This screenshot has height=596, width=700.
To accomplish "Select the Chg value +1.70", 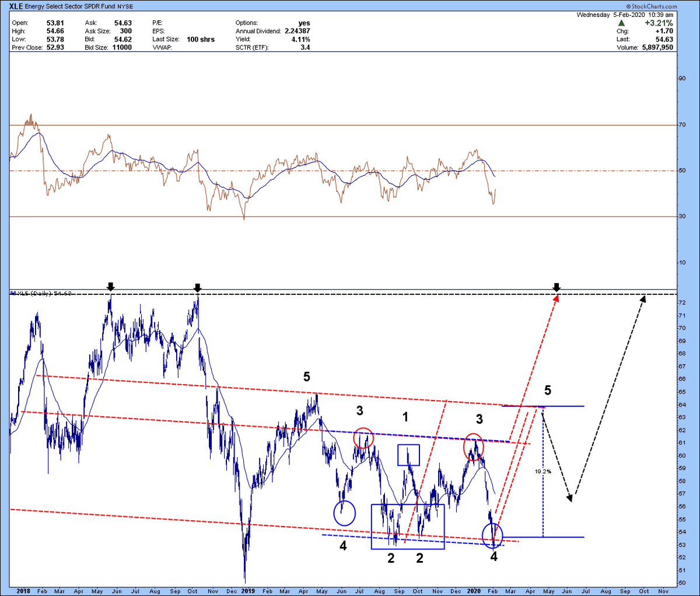I will tap(664, 32).
